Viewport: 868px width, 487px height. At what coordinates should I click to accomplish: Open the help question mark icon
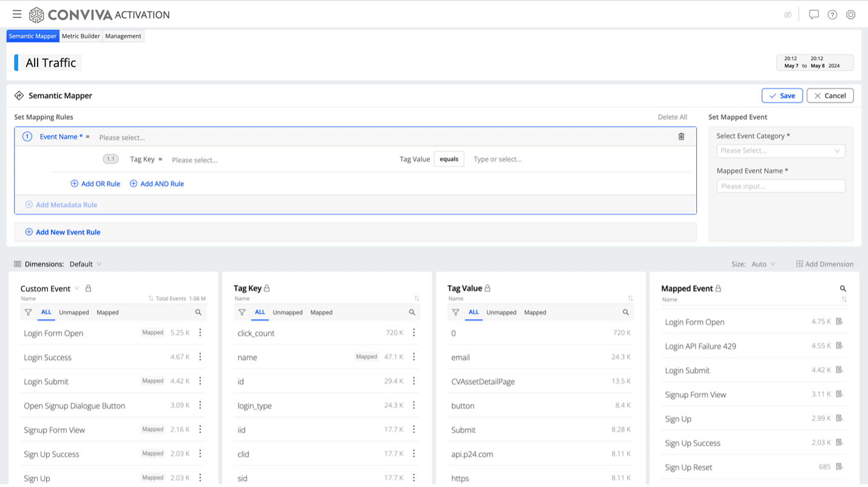832,15
